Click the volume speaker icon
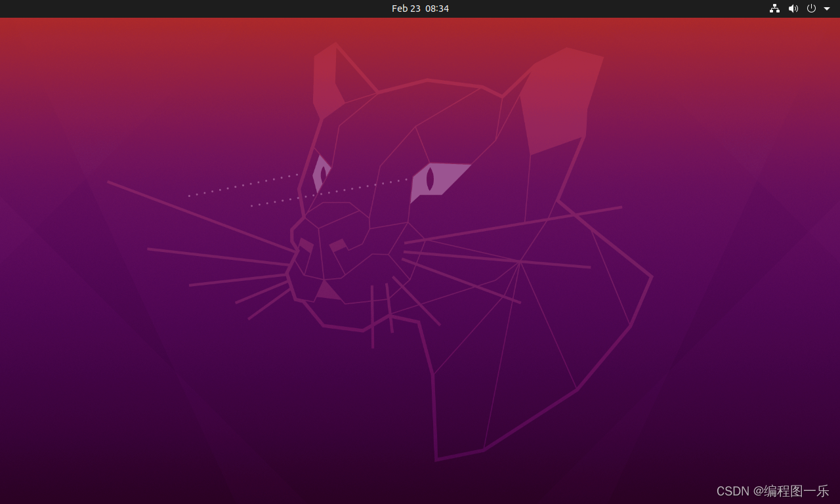Viewport: 840px width, 504px height. [793, 9]
